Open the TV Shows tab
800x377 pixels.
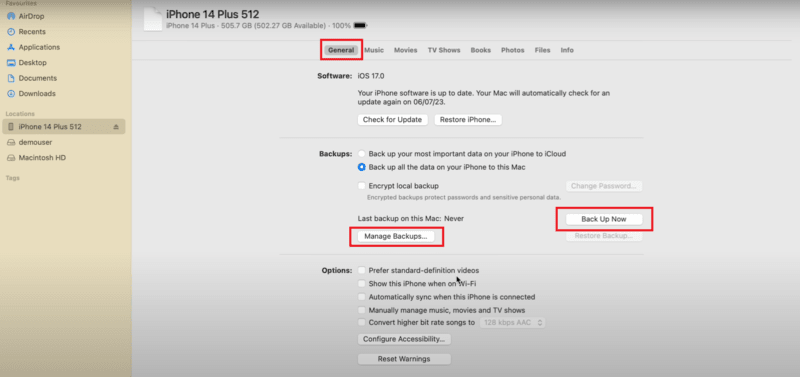coord(444,50)
